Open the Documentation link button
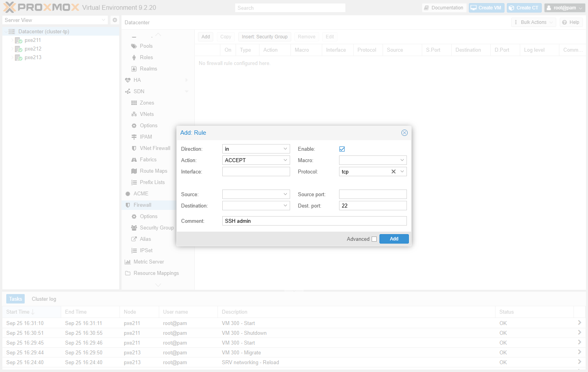Viewport: 588px width, 372px height. pyautogui.click(x=443, y=8)
